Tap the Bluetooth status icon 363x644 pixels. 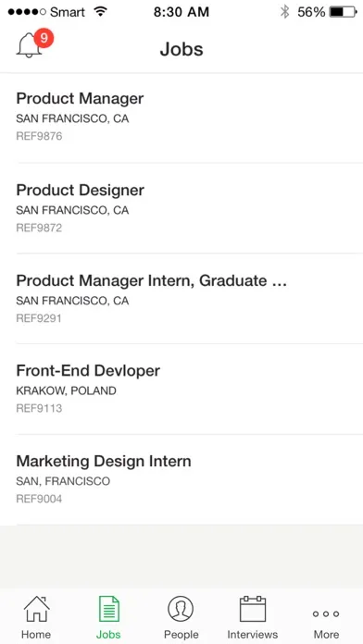[284, 12]
